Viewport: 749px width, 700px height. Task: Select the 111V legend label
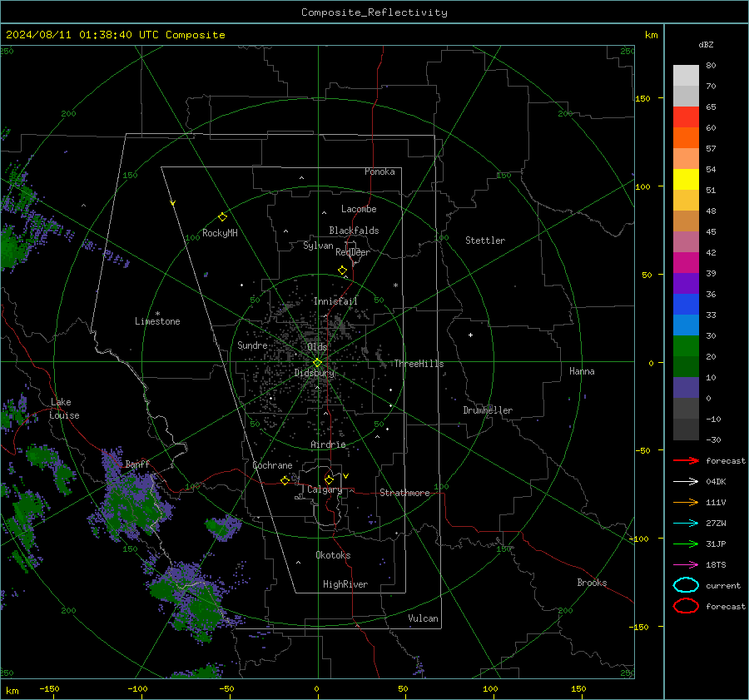(x=716, y=502)
